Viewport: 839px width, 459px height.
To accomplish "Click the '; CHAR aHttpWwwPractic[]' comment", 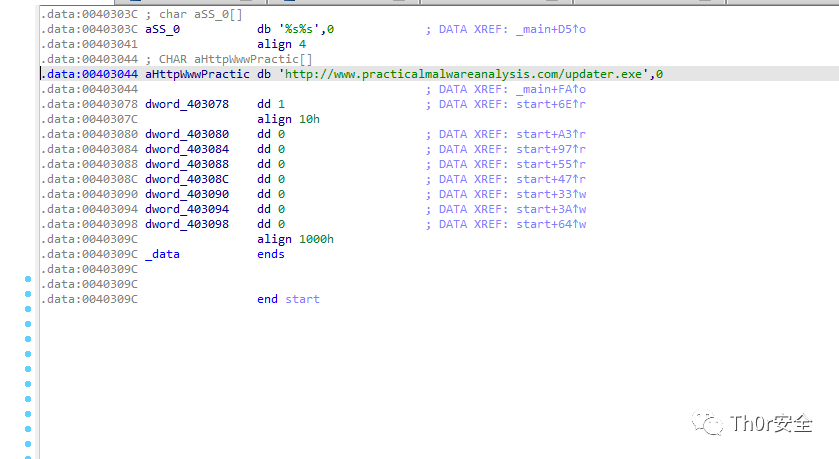I will click(x=228, y=59).
